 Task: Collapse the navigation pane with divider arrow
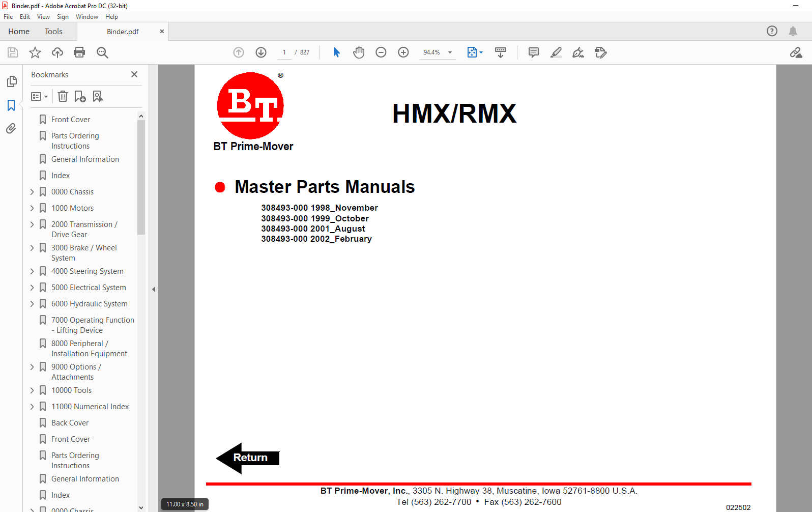click(154, 289)
